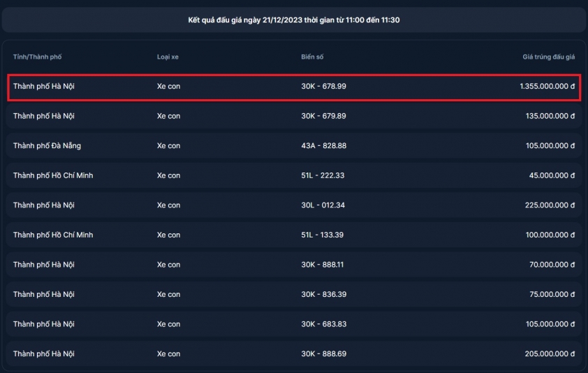Select the 205.000.000 đ price cell
Viewport: 588px width, 373px height.
pyautogui.click(x=550, y=354)
